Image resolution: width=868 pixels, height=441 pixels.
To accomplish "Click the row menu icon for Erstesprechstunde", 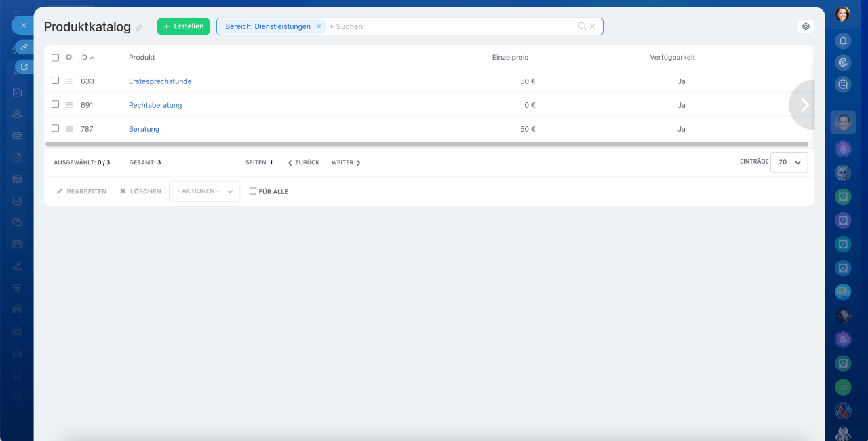I will pyautogui.click(x=69, y=81).
